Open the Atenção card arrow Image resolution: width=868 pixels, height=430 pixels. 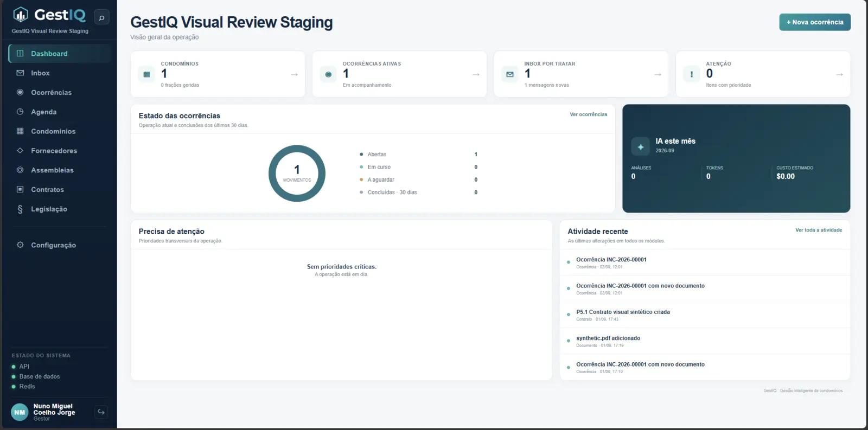click(840, 74)
